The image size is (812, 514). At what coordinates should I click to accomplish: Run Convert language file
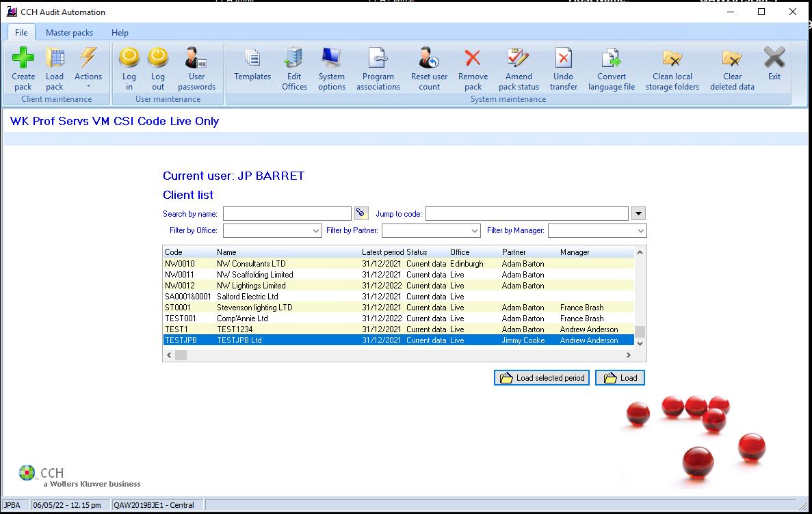(x=612, y=68)
